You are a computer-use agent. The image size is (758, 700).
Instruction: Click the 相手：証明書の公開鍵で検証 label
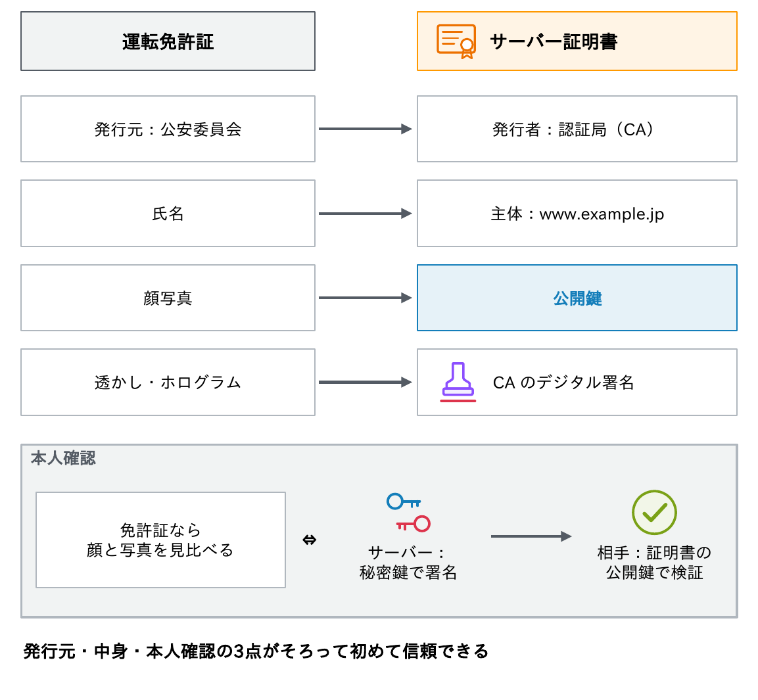[x=654, y=562]
